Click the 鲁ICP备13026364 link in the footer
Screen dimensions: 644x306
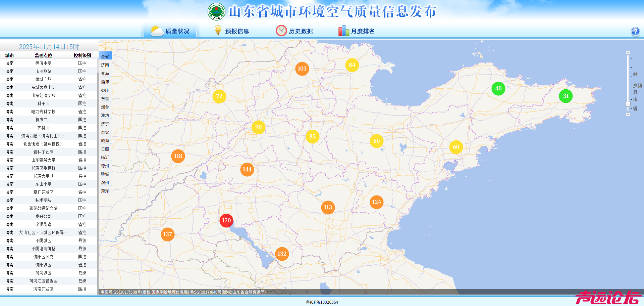point(322,302)
